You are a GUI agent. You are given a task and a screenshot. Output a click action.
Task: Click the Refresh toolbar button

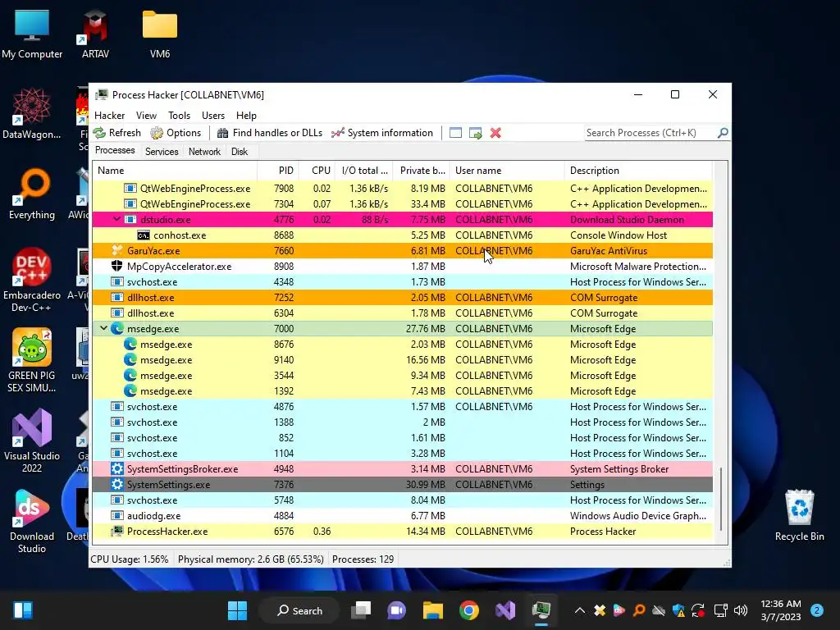pyautogui.click(x=117, y=133)
